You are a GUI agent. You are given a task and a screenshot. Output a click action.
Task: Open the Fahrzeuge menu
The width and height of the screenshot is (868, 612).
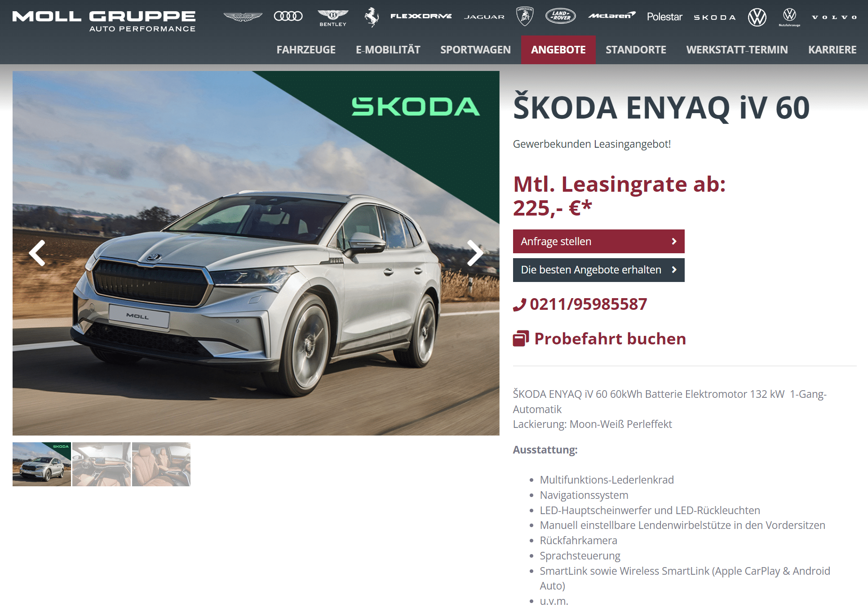[306, 50]
